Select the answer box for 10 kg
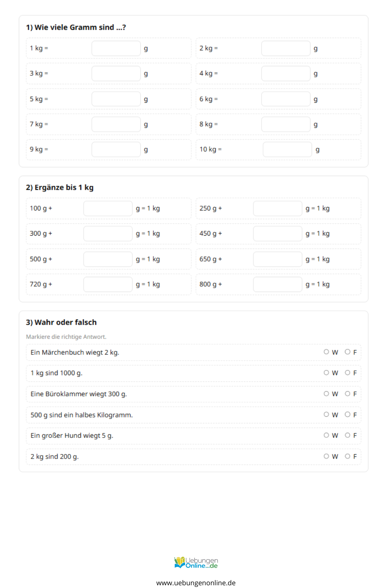This screenshot has height=588, width=392. [x=287, y=150]
